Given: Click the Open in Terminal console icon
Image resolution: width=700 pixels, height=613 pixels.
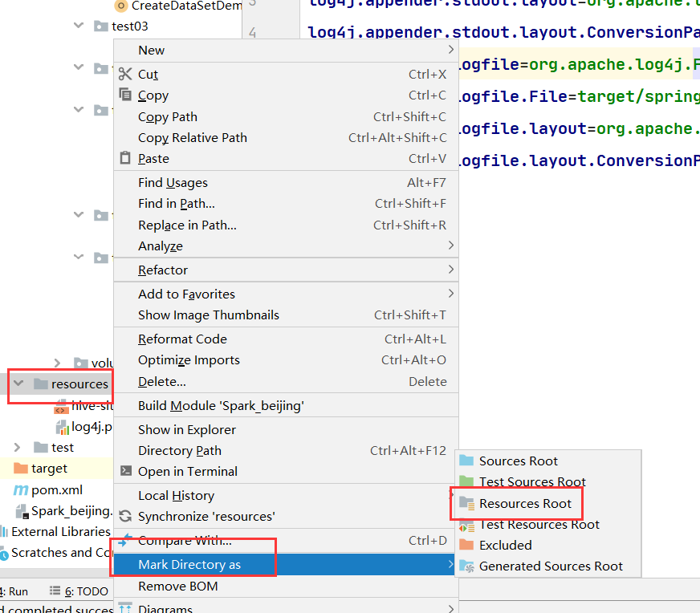Looking at the screenshot, I should tap(124, 471).
